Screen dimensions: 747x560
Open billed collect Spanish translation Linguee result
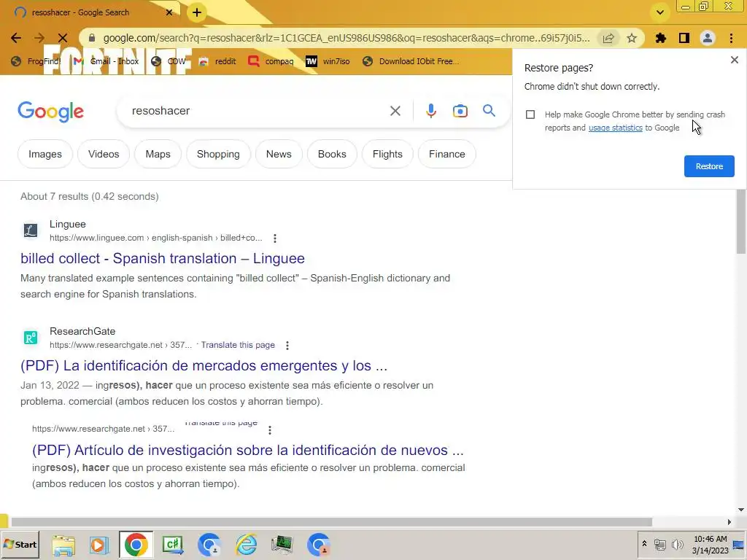pyautogui.click(x=163, y=259)
